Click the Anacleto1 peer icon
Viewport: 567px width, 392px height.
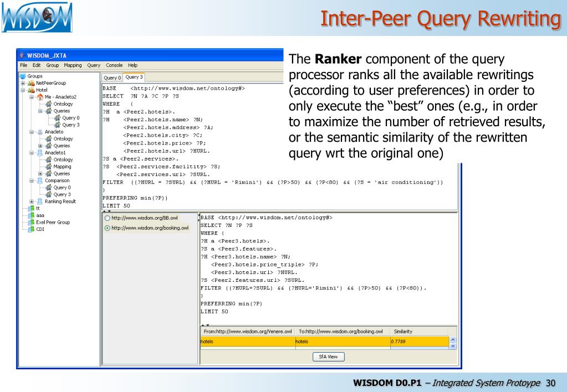click(x=40, y=152)
